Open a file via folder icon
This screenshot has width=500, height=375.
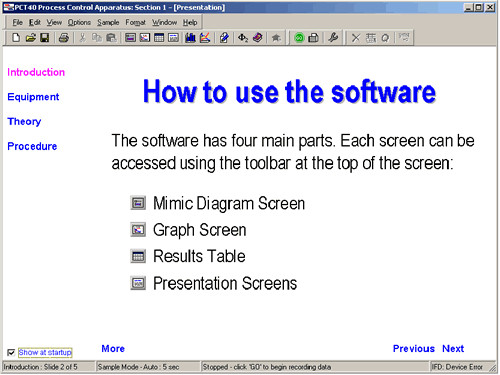pos(30,38)
